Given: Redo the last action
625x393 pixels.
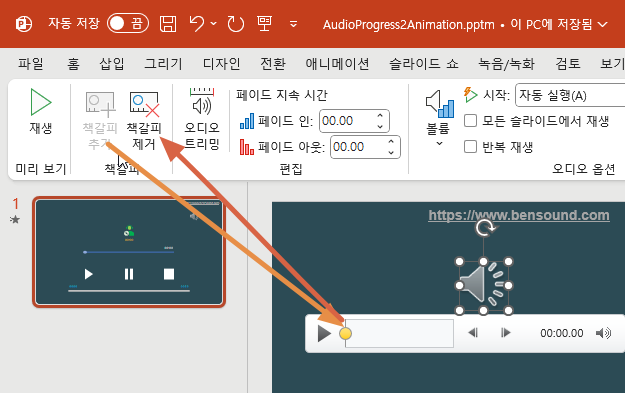Looking at the screenshot, I should 236,24.
